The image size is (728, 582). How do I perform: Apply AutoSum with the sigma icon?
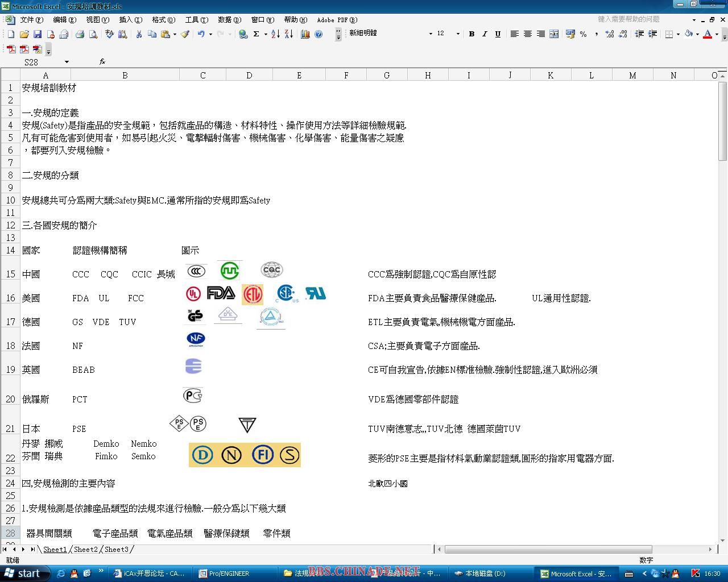[257, 34]
